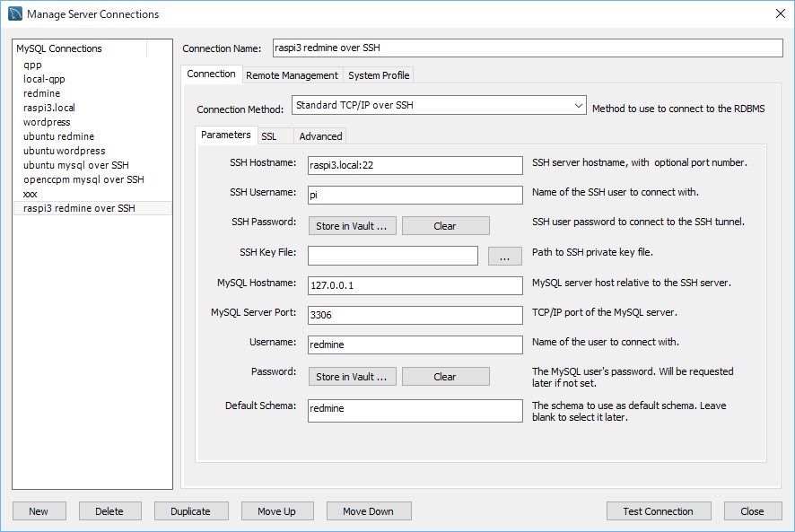Clear the stored MySQL user password
The height and width of the screenshot is (532, 795).
445,377
